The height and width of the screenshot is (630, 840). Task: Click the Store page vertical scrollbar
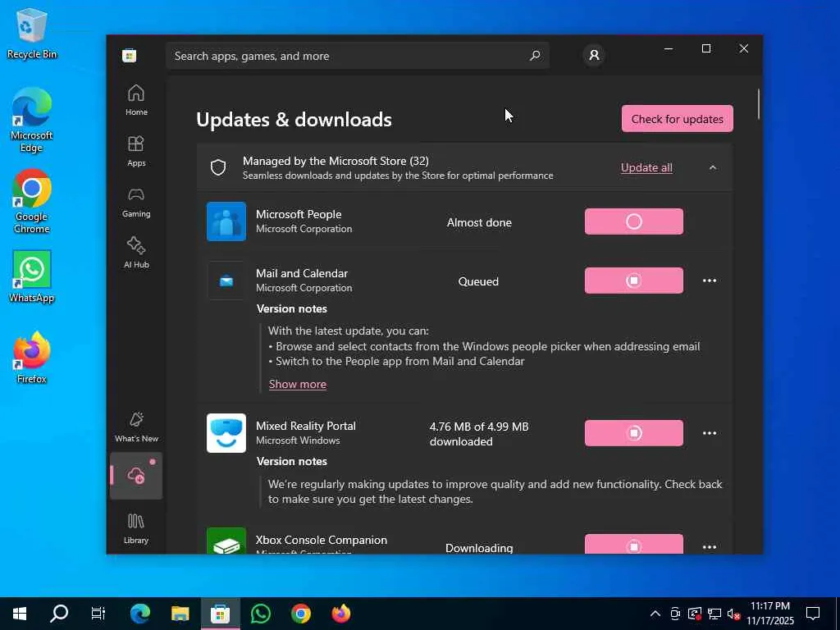pos(758,104)
